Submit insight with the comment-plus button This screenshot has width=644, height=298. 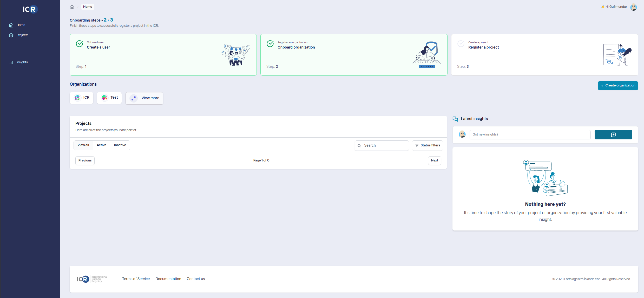[613, 135]
